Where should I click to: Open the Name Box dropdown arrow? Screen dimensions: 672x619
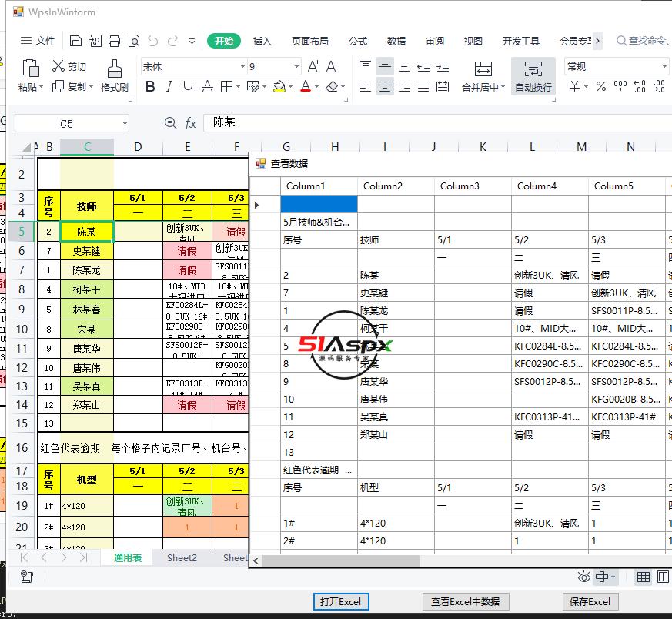coord(125,124)
